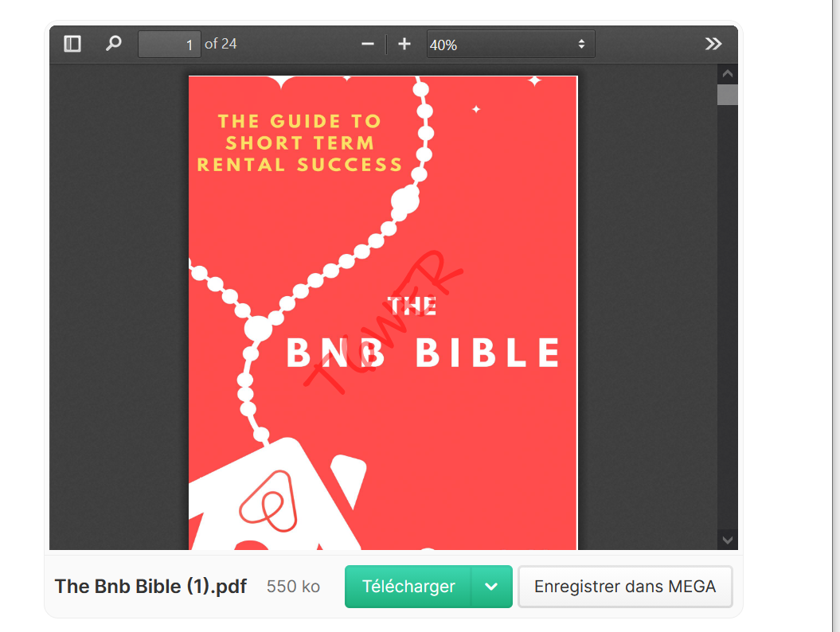This screenshot has width=840, height=632.
Task: Click Enregistrer dans MEGA button
Action: click(625, 587)
